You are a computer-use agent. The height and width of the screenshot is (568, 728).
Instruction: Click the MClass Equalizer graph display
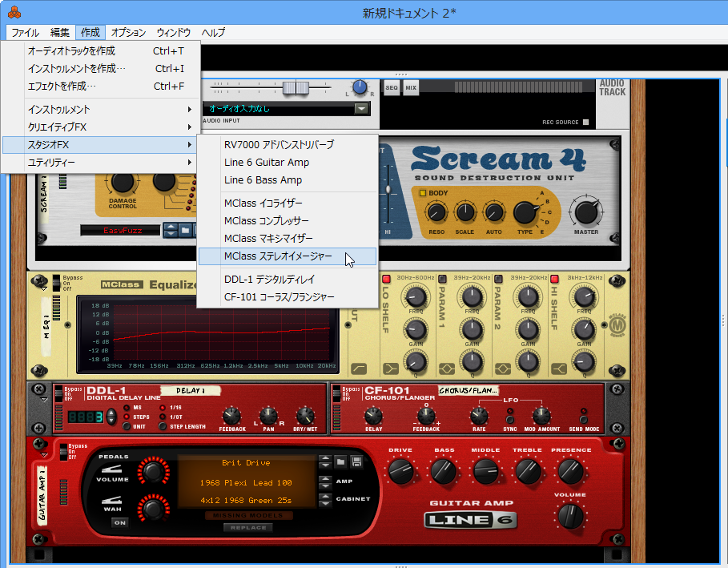208,335
